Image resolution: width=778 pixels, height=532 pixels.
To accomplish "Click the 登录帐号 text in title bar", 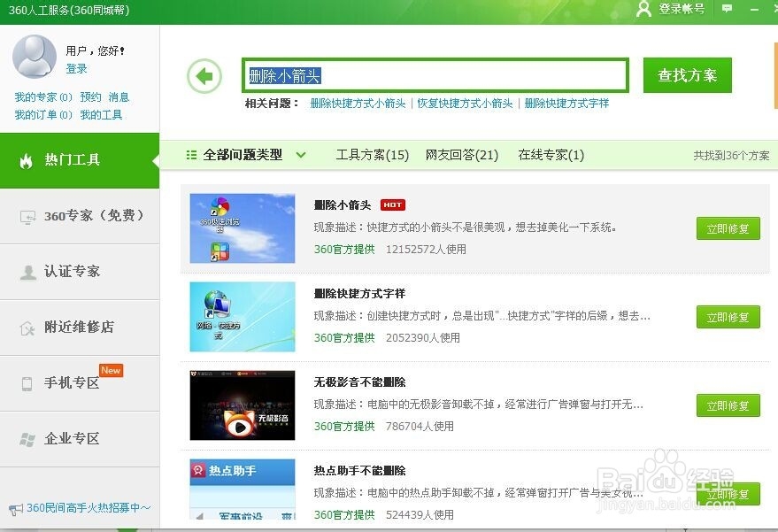I will pyautogui.click(x=682, y=9).
